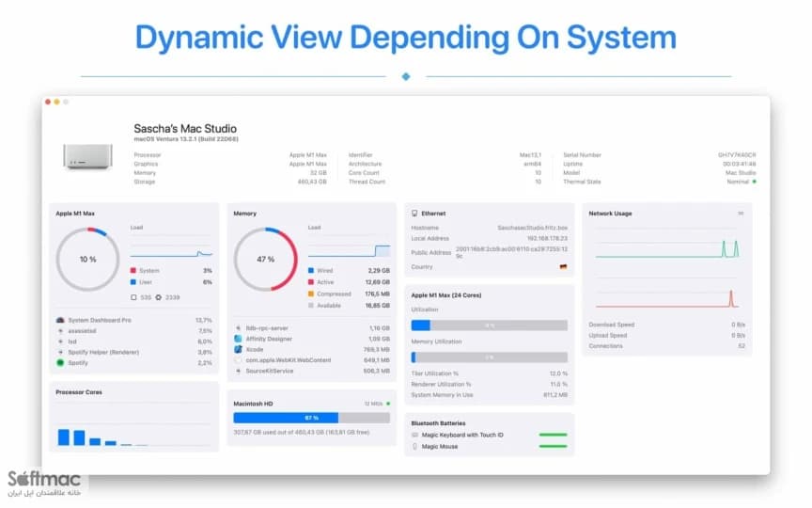Click the 47 % memory ring gauge
The width and height of the screenshot is (812, 508).
266,260
